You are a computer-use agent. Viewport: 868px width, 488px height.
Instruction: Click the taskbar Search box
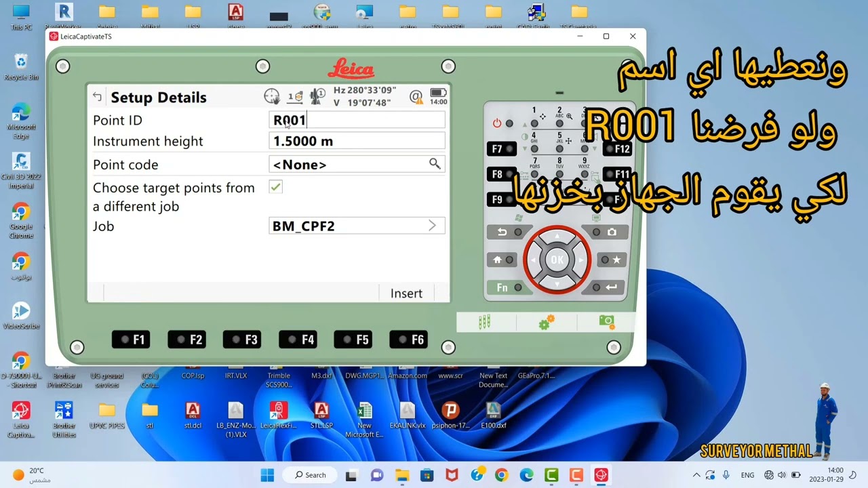[x=311, y=475]
